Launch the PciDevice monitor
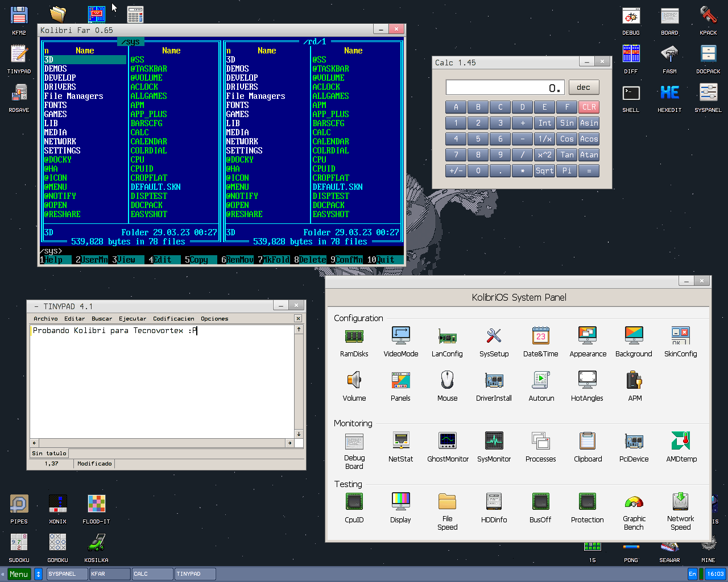 634,441
